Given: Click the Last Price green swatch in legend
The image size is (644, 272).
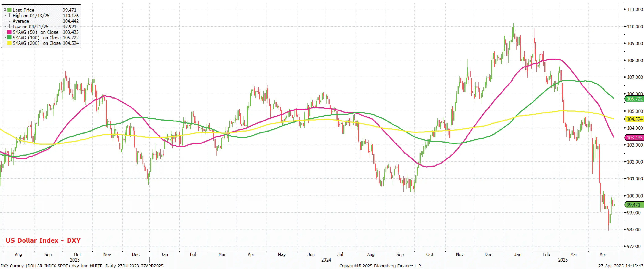Looking at the screenshot, I should pos(9,10).
